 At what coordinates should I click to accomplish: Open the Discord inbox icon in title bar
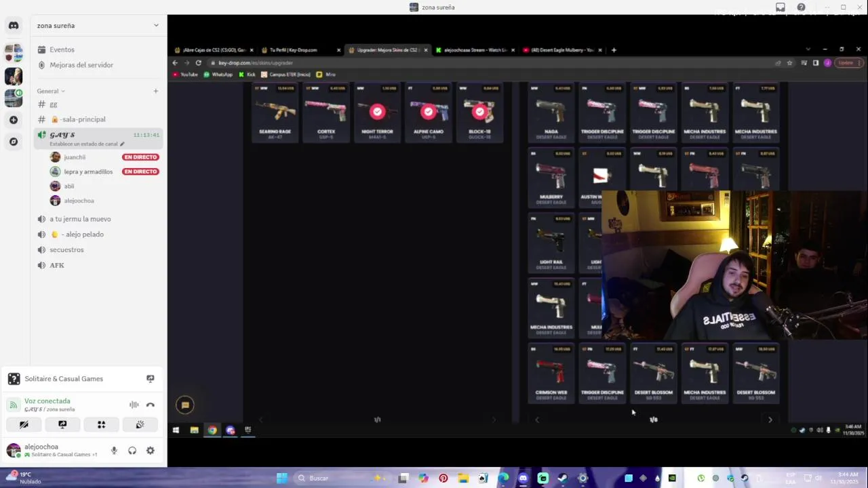(x=781, y=7)
